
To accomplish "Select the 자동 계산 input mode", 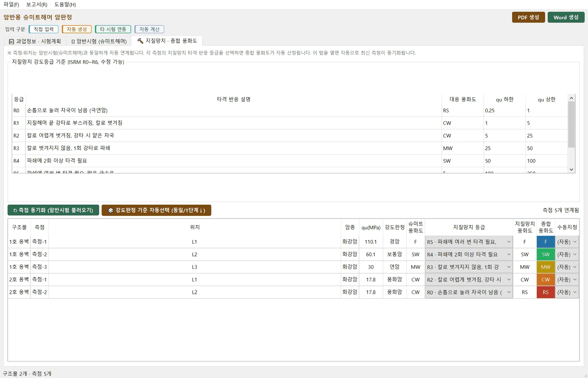I will pyautogui.click(x=149, y=29).
